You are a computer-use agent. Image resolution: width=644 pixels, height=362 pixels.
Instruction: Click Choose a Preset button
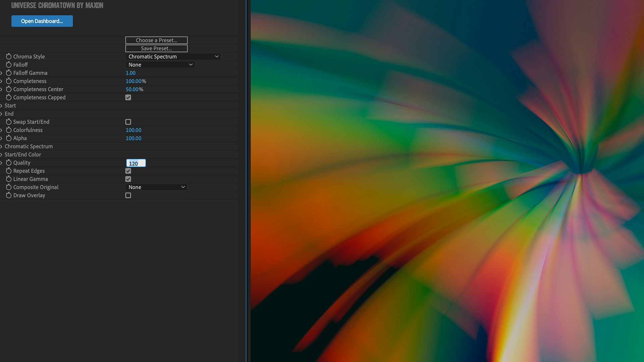coord(156,40)
